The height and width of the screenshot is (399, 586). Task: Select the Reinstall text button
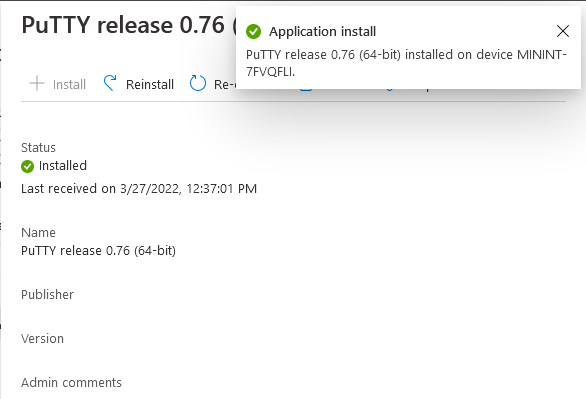(x=150, y=84)
